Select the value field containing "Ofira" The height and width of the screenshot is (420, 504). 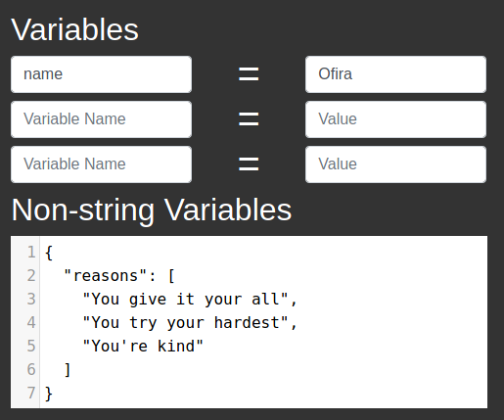(395, 74)
